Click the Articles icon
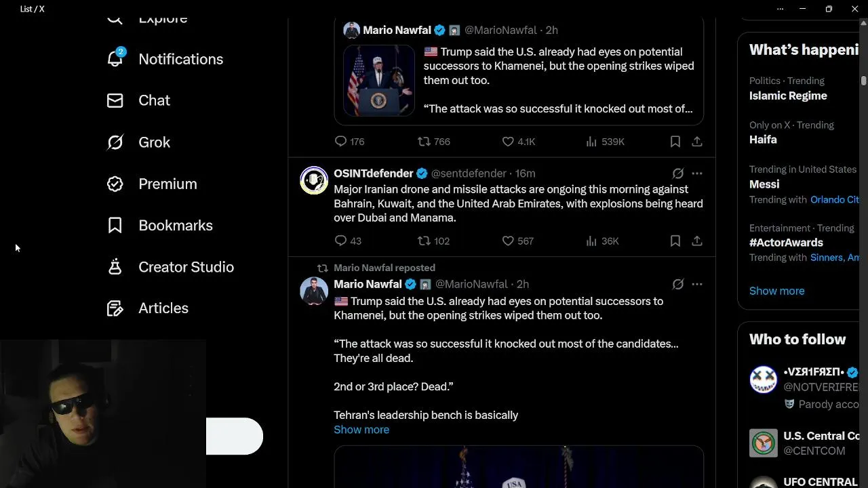868x488 pixels. (115, 308)
